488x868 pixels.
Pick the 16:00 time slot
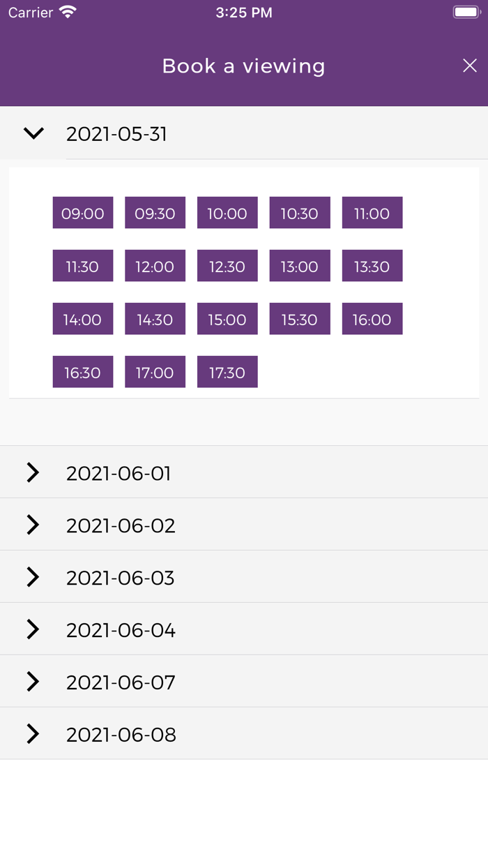372,319
